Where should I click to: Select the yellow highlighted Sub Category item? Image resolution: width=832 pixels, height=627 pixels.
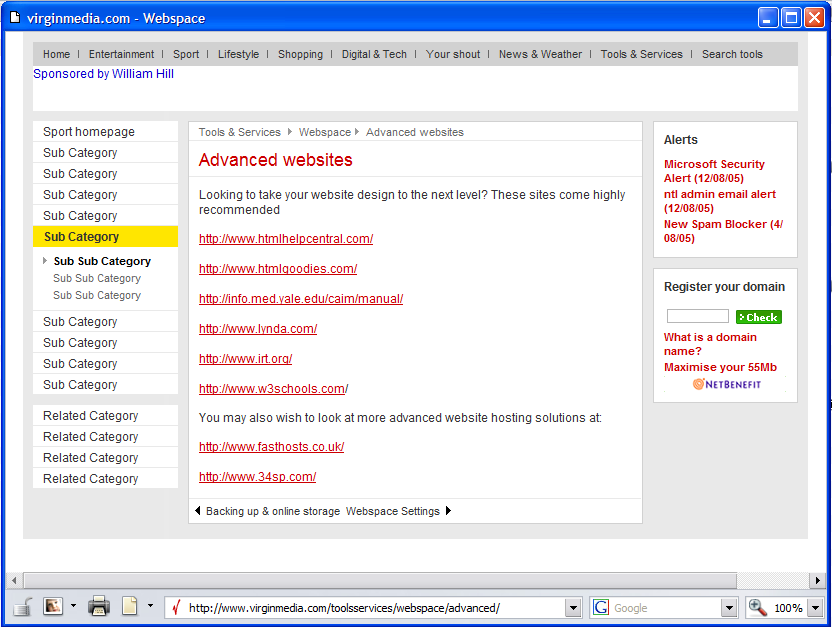pyautogui.click(x=105, y=237)
